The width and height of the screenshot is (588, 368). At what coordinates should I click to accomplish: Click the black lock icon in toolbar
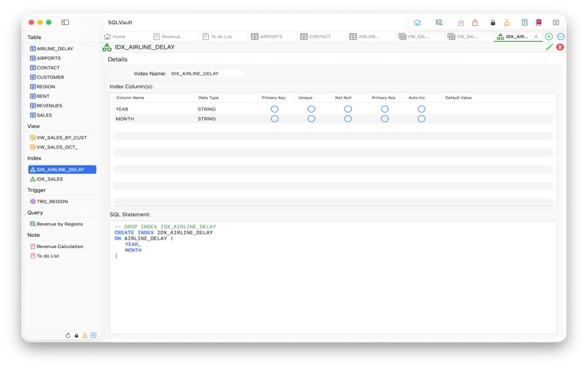tap(492, 23)
